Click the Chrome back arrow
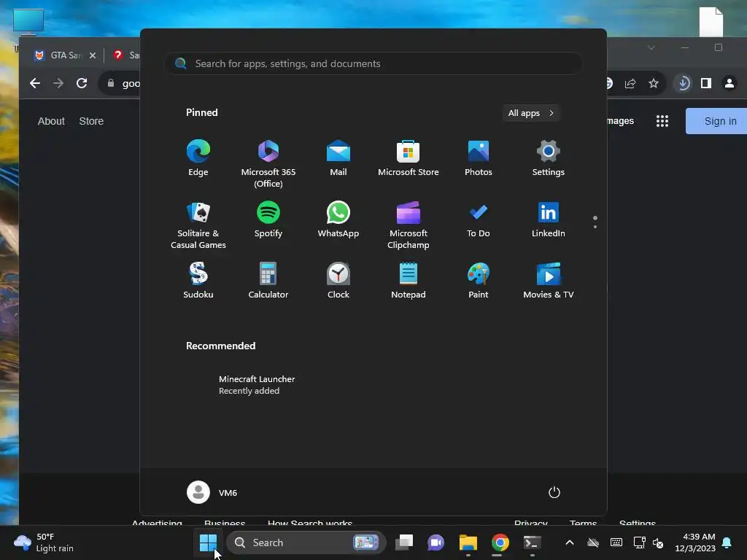747x560 pixels. [x=35, y=83]
